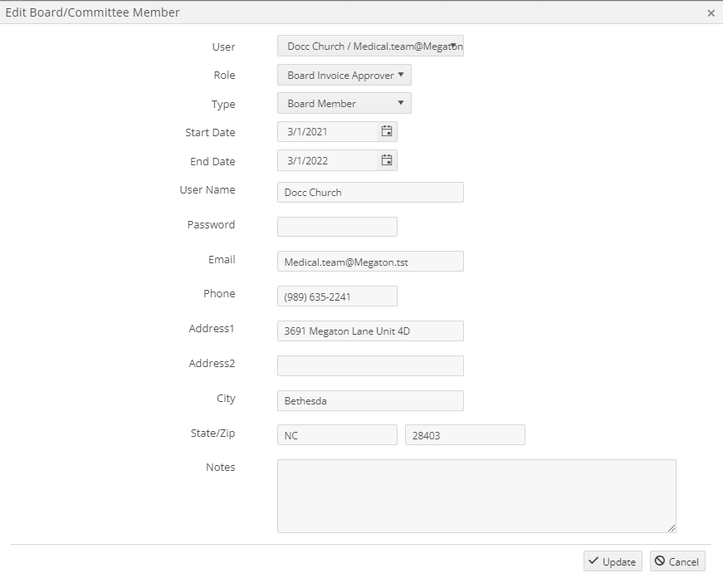Click the empty Address2 field
Image resolution: width=723 pixels, height=588 pixels.
click(x=370, y=365)
